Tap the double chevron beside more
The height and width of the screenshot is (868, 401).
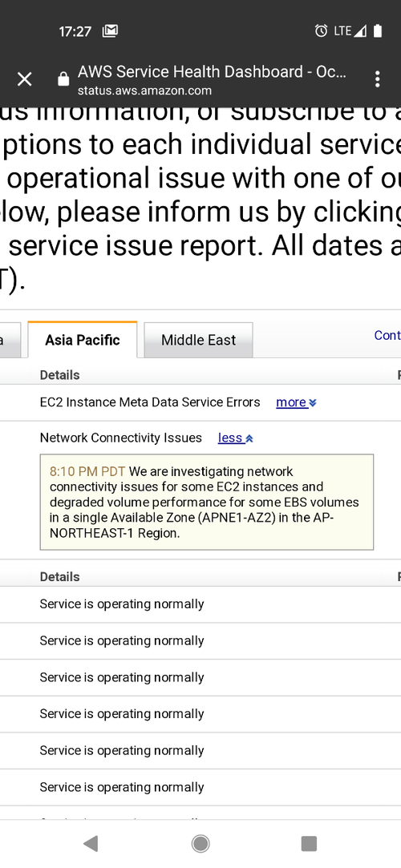click(x=313, y=403)
